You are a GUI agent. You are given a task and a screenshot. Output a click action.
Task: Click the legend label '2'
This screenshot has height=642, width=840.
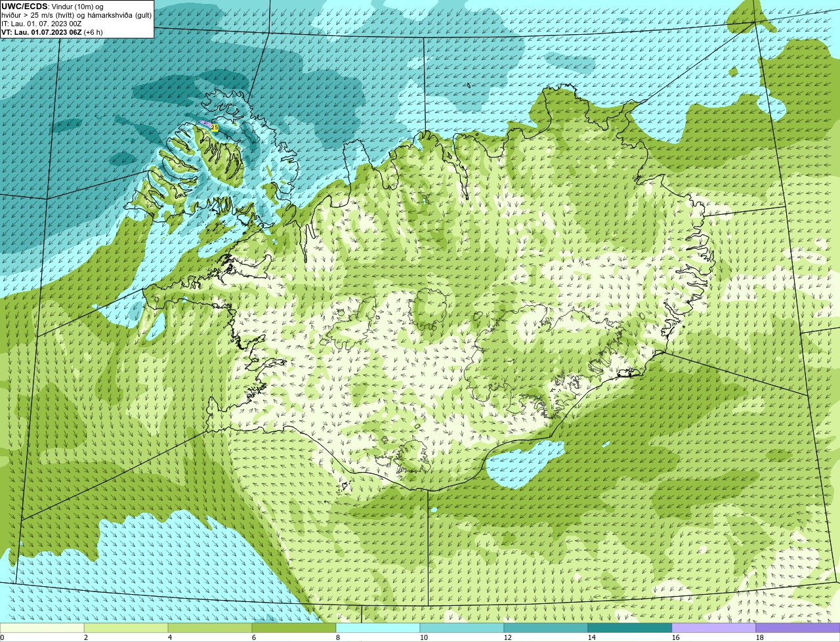[x=86, y=637]
